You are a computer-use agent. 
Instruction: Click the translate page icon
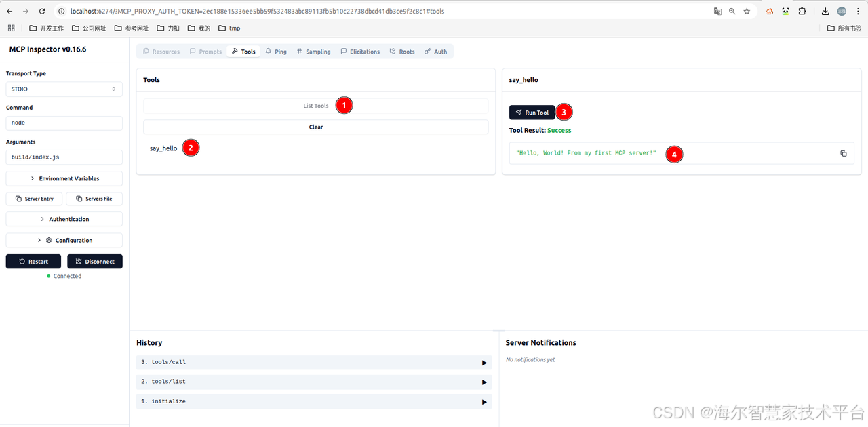tap(717, 12)
